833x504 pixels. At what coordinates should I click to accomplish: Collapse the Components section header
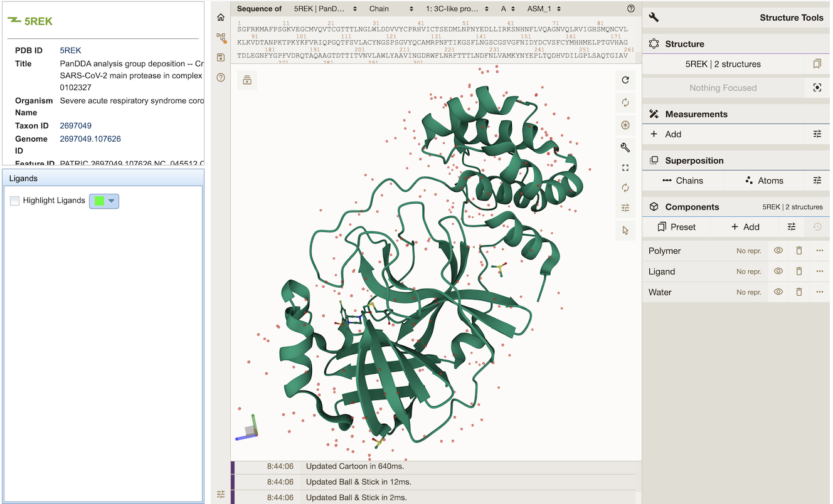tap(736, 207)
